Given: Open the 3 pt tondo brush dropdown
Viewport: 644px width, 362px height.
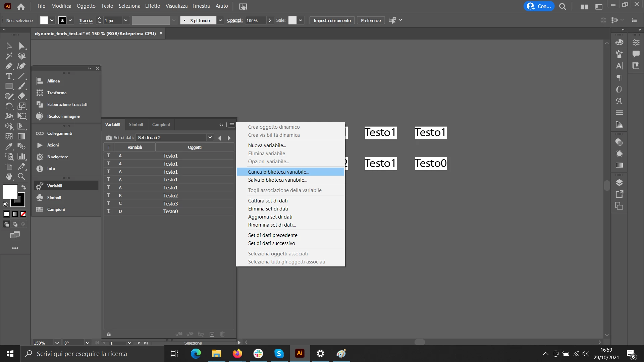Looking at the screenshot, I should [220, 20].
